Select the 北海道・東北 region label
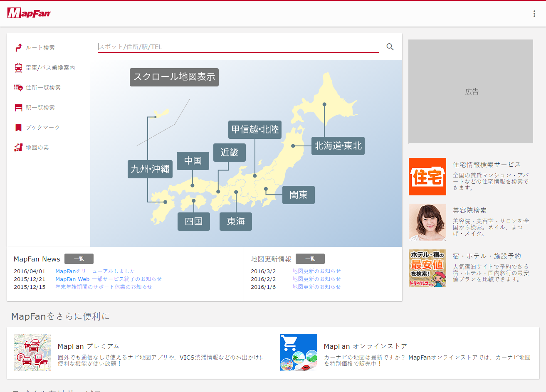The height and width of the screenshot is (392, 546). pyautogui.click(x=338, y=146)
